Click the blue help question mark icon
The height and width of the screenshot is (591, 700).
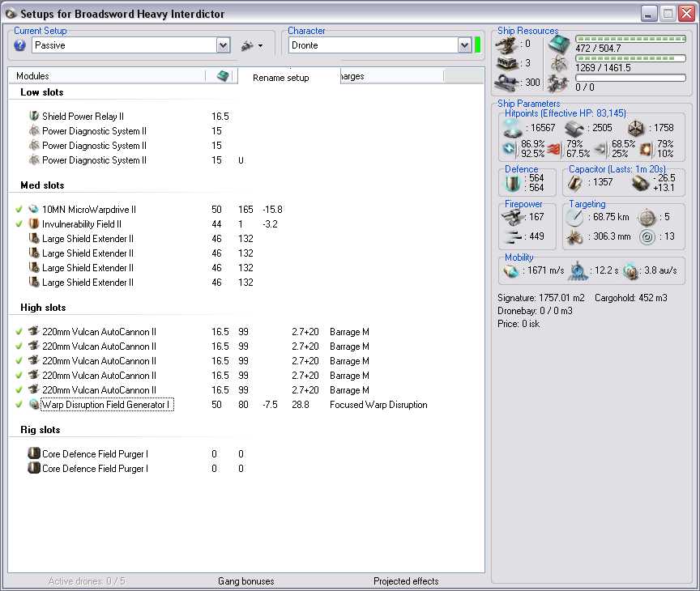click(19, 45)
